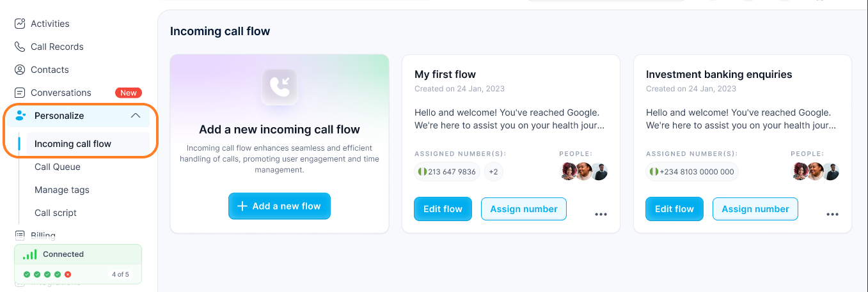This screenshot has width=868, height=292.
Task: Open three-dot menu on Investment banking enquiries
Action: click(832, 215)
